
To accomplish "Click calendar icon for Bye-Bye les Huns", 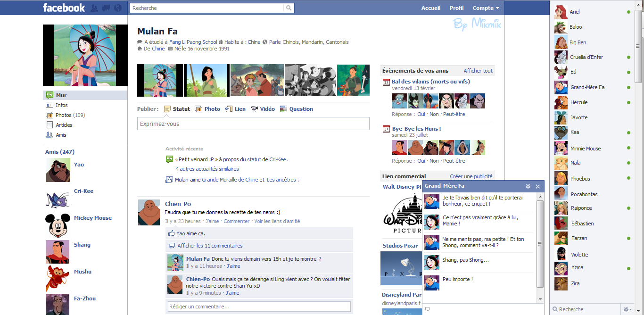I will [x=386, y=129].
